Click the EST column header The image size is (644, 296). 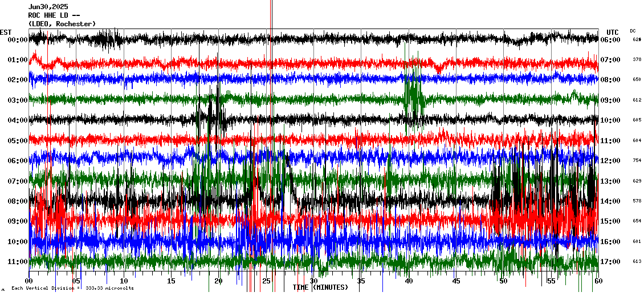pyautogui.click(x=6, y=32)
